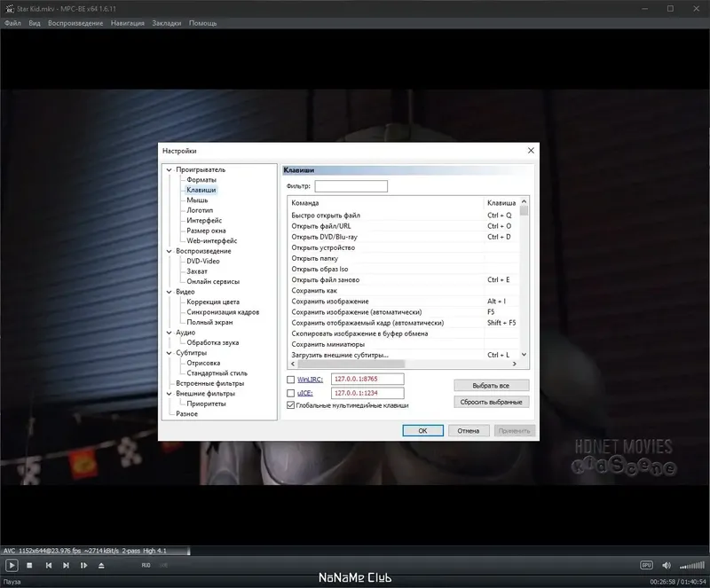Select Логотип in the settings tree
This screenshot has height=588, width=710.
click(x=200, y=210)
